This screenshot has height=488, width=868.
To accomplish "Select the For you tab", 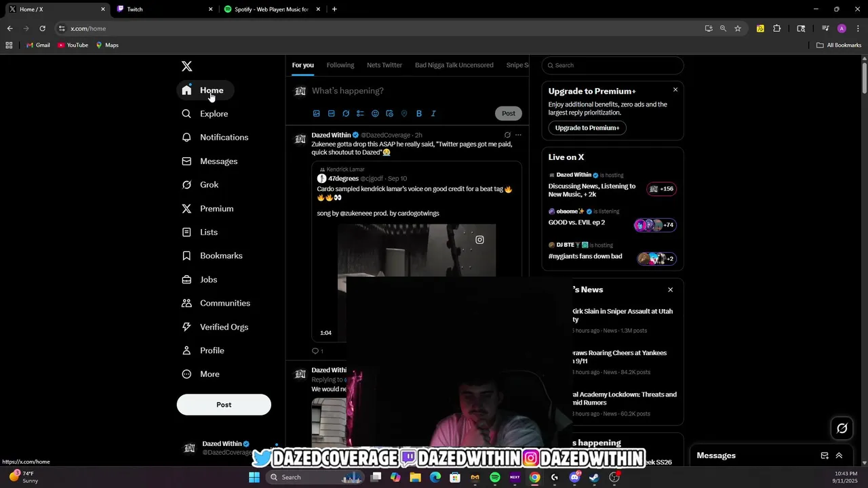I will point(302,65).
